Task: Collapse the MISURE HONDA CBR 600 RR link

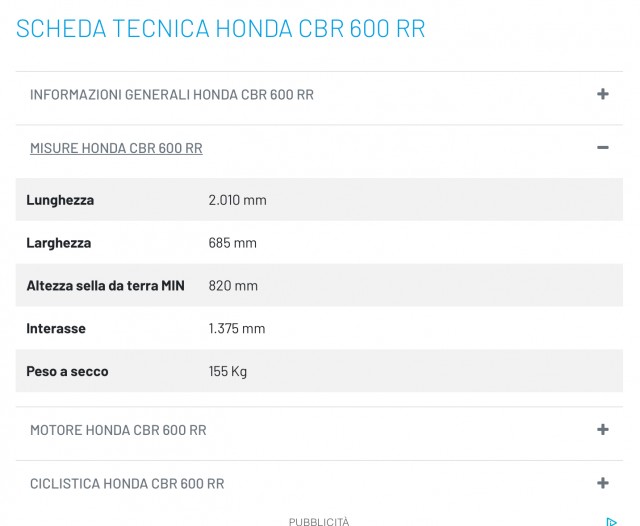Action: [116, 149]
